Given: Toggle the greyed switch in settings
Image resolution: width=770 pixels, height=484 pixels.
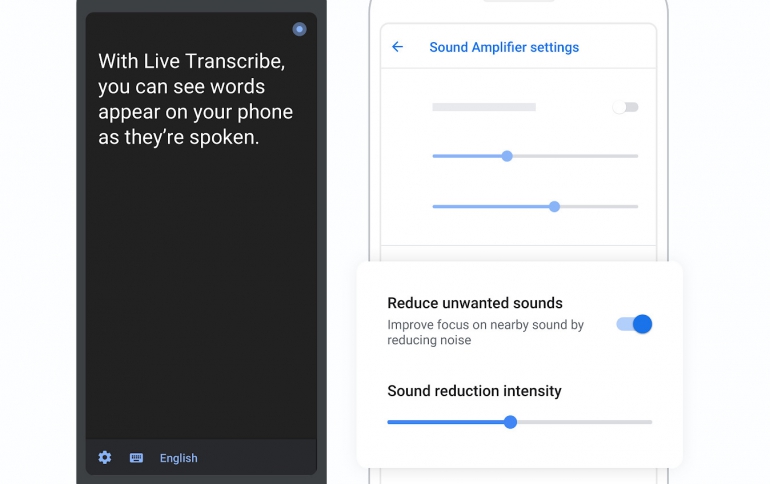Looking at the screenshot, I should tap(625, 107).
